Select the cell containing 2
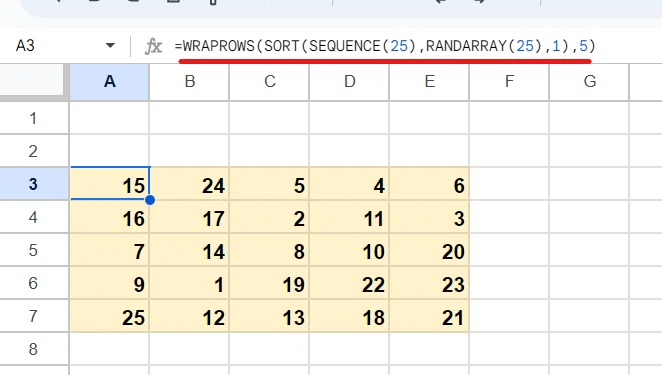Screen dimensions: 662x375 click(269, 217)
